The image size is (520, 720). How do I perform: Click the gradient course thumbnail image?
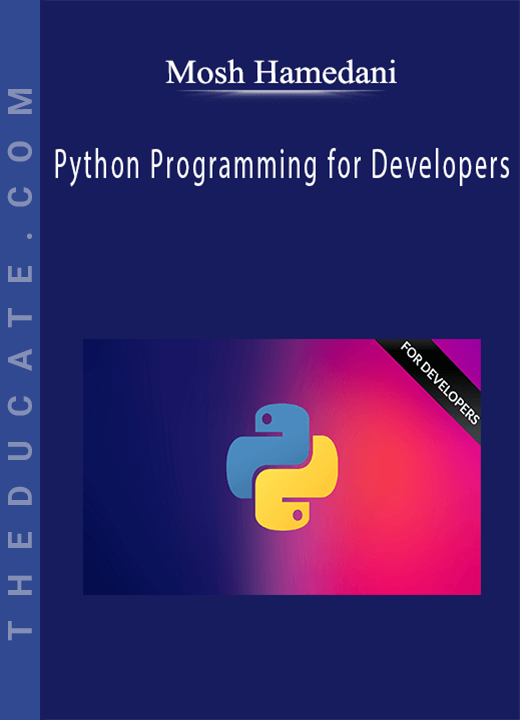click(282, 467)
